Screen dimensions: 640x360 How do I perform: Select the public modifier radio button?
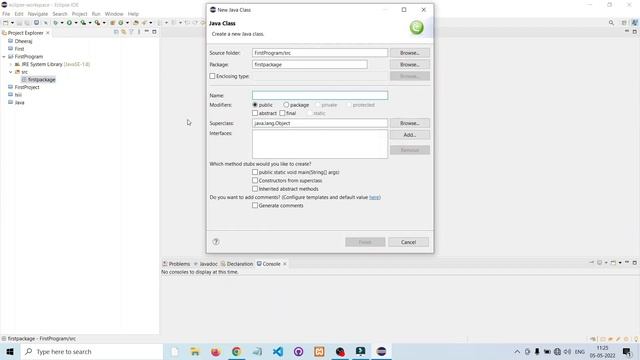(255, 105)
